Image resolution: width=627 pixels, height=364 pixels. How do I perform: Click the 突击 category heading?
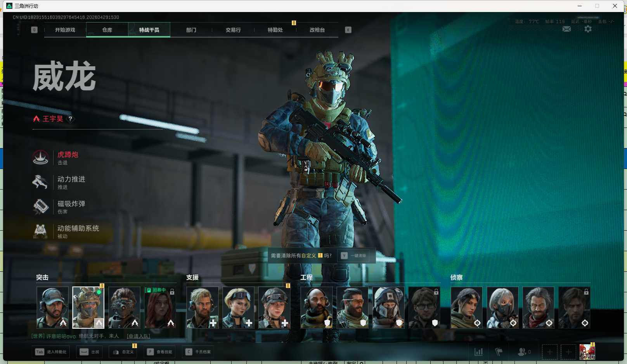pyautogui.click(x=42, y=278)
